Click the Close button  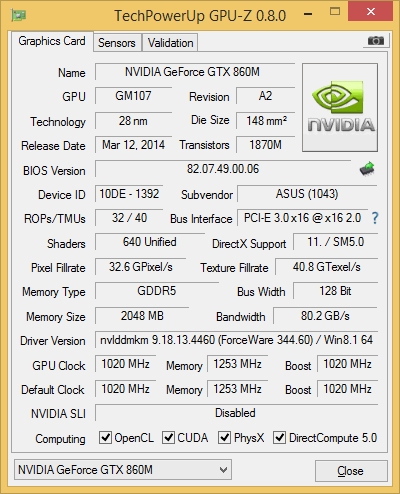[351, 471]
